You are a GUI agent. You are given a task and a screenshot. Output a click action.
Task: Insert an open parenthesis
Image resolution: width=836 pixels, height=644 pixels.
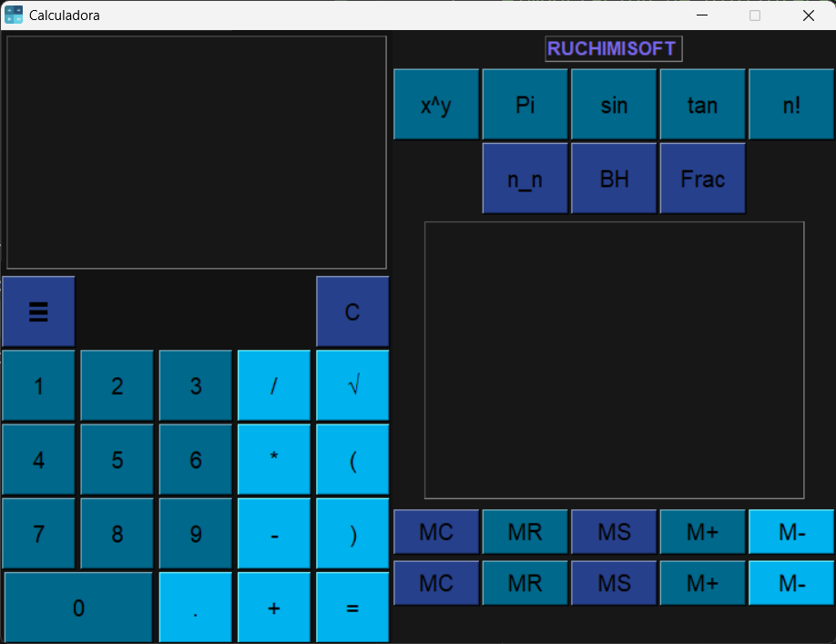pos(352,459)
